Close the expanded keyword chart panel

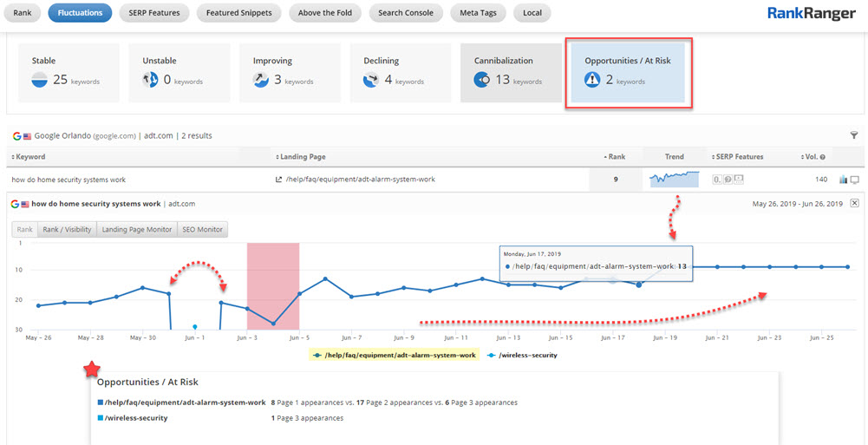854,203
